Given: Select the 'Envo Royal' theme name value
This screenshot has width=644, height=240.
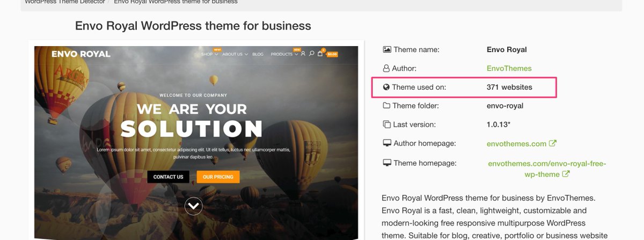Looking at the screenshot, I should (x=507, y=49).
